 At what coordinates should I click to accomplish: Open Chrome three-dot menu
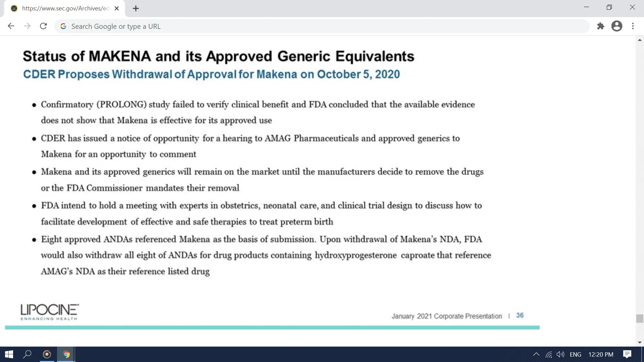[x=633, y=26]
